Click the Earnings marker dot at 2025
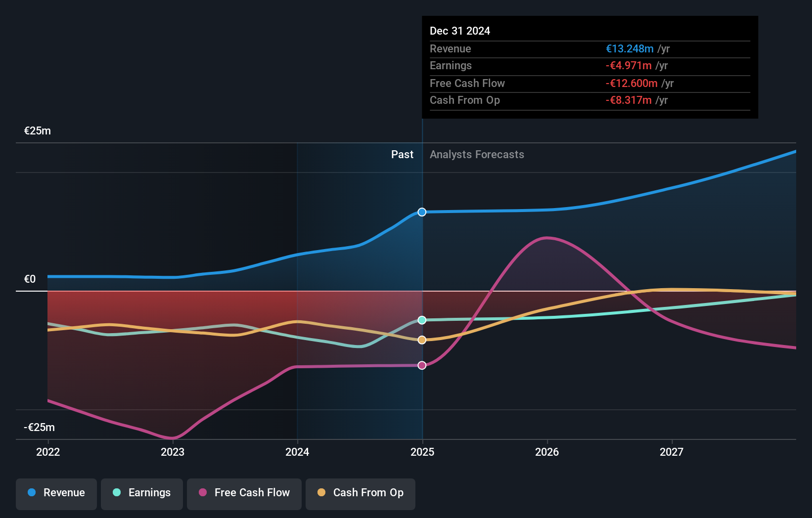 421,320
